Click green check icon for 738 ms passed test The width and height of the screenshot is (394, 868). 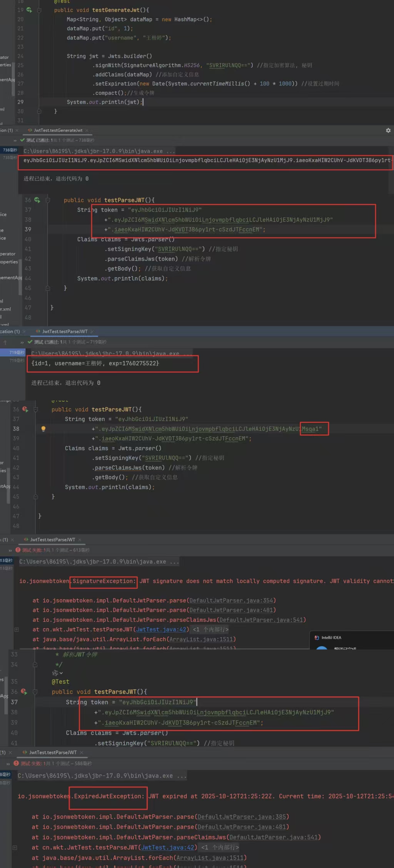click(x=22, y=140)
